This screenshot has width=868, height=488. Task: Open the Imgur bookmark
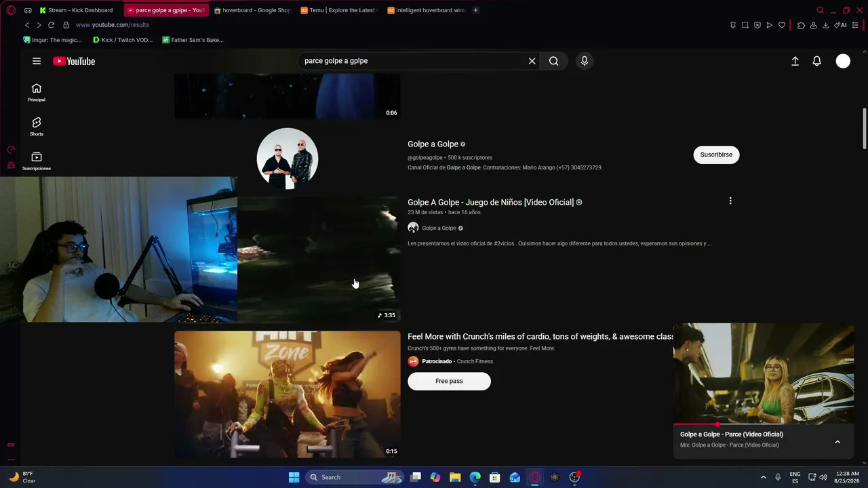pyautogui.click(x=52, y=40)
